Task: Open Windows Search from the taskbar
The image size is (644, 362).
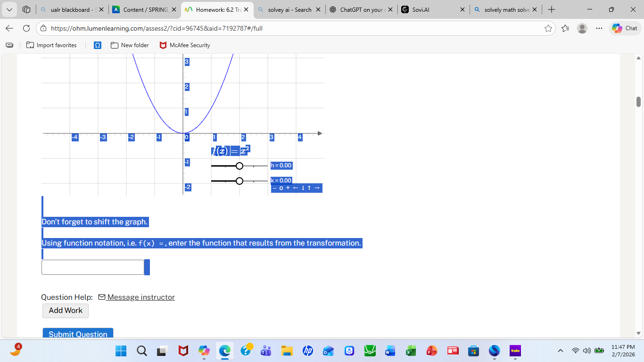Action: coord(142,351)
